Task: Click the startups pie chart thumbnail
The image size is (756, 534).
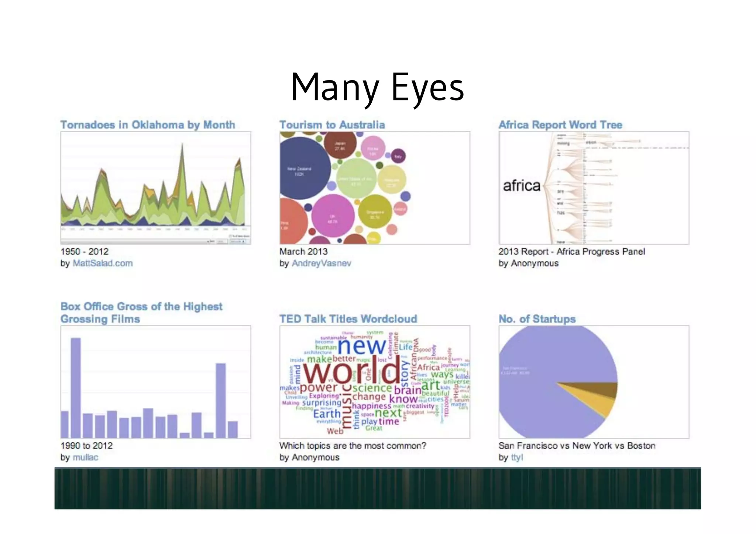Action: click(x=594, y=382)
